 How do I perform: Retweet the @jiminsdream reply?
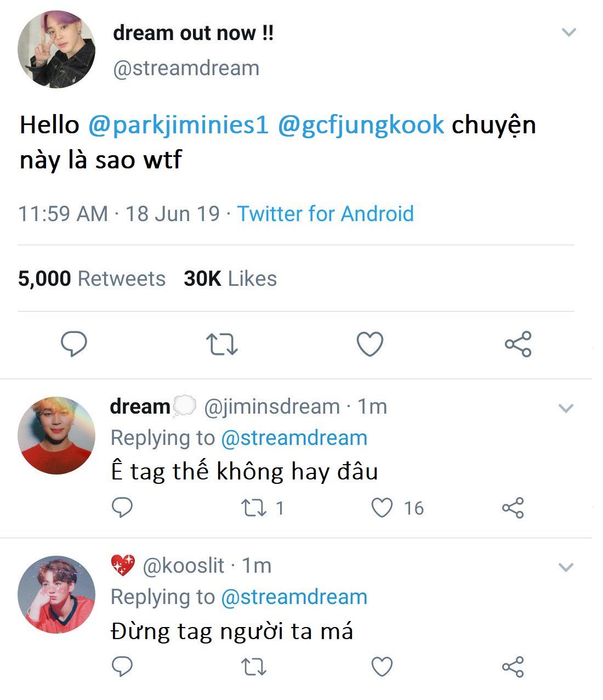(x=254, y=507)
